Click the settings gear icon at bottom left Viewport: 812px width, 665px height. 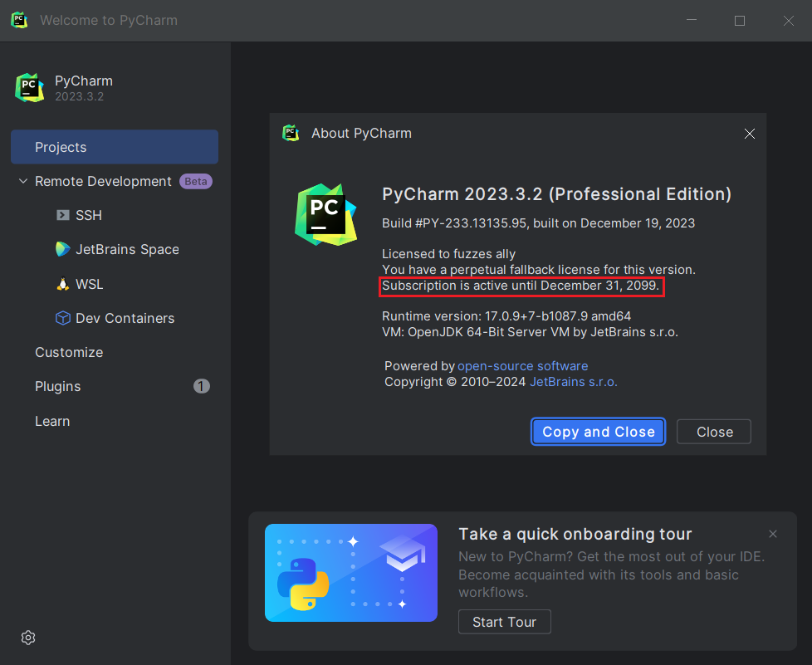(x=28, y=638)
